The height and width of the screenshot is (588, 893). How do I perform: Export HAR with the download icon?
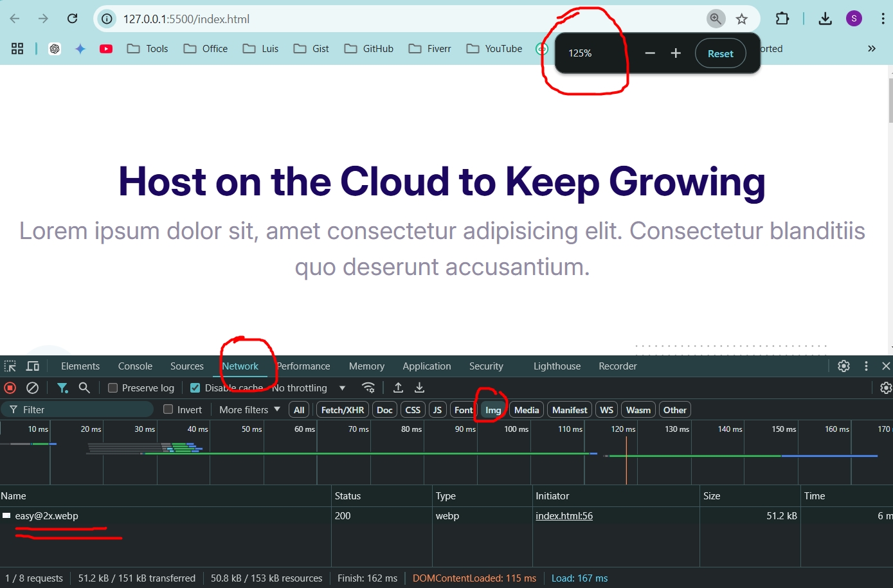pyautogui.click(x=420, y=388)
